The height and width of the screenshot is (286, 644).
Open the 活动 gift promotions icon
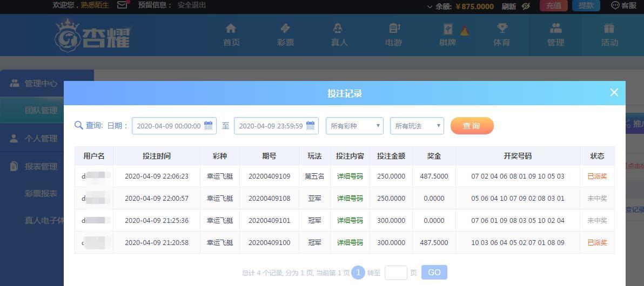click(609, 28)
